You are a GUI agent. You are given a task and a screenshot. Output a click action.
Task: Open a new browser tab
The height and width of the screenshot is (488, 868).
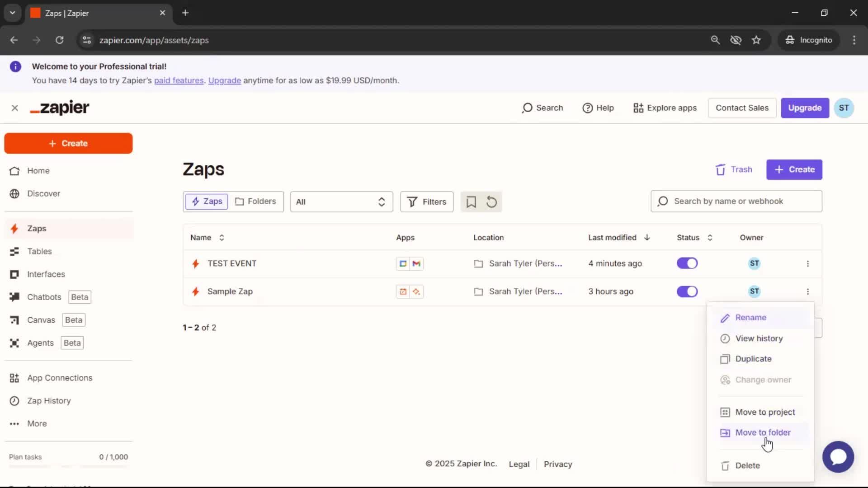185,13
